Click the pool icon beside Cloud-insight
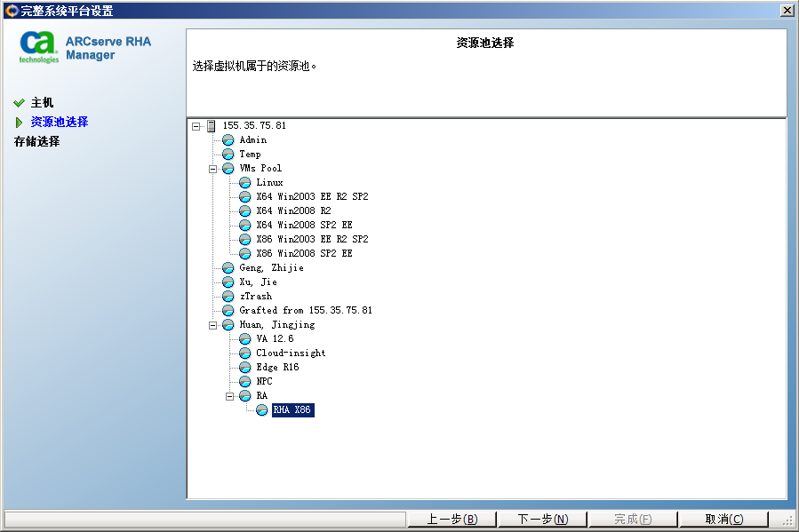 click(x=245, y=353)
